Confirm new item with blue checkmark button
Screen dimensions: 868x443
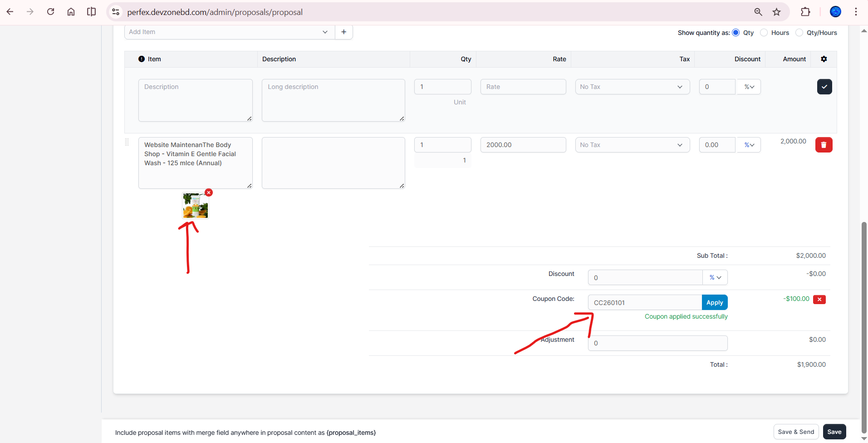(x=824, y=87)
